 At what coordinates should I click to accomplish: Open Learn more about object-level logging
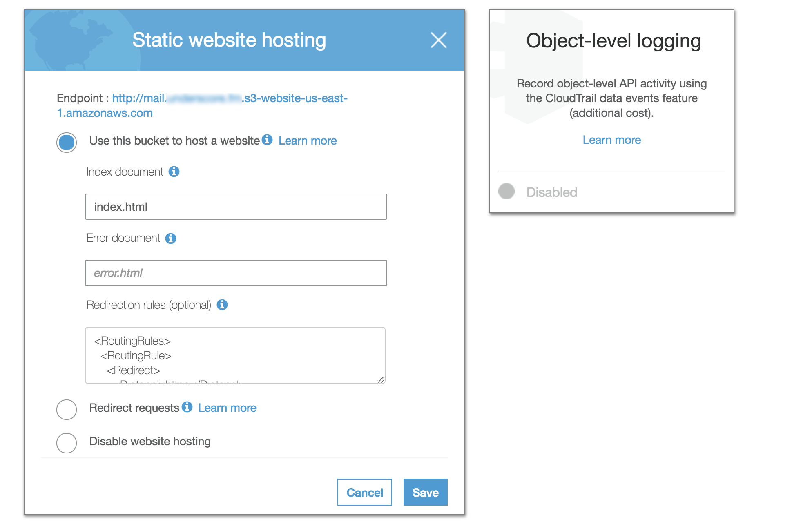(612, 140)
